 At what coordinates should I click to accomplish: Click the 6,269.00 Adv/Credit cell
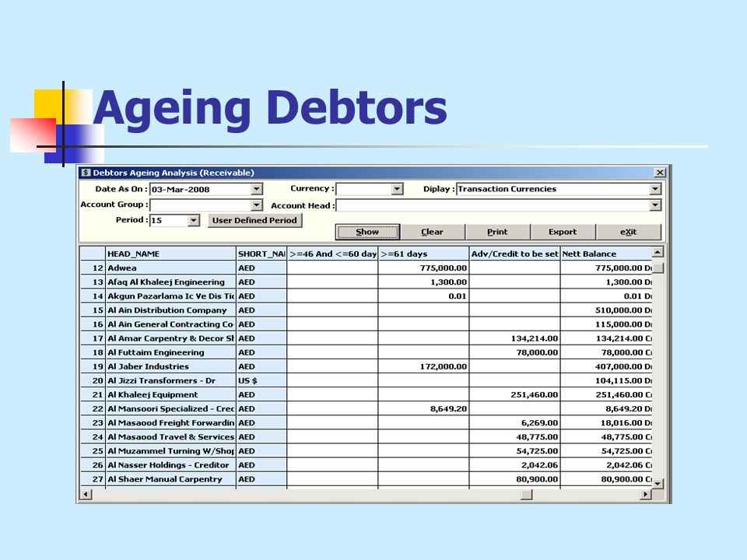[x=514, y=423]
